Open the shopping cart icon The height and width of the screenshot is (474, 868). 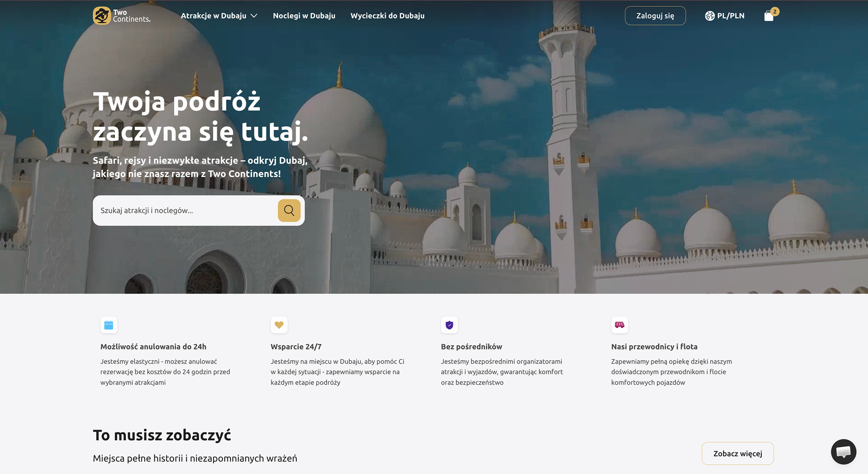click(x=768, y=16)
